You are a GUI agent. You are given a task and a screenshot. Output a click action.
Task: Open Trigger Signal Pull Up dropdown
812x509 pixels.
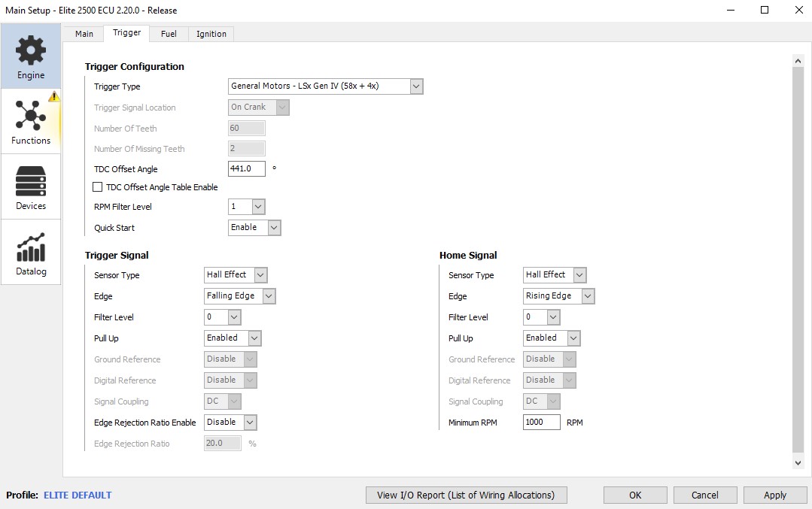click(x=233, y=338)
